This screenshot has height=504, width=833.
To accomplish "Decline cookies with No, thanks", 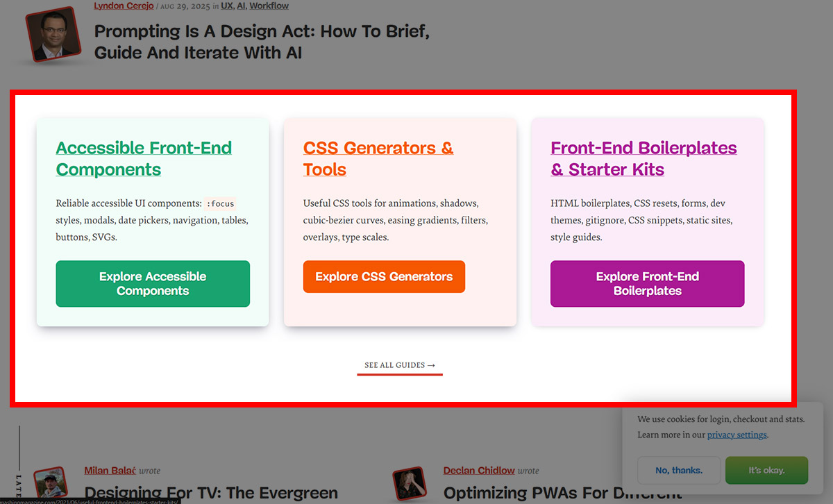I will click(x=679, y=470).
